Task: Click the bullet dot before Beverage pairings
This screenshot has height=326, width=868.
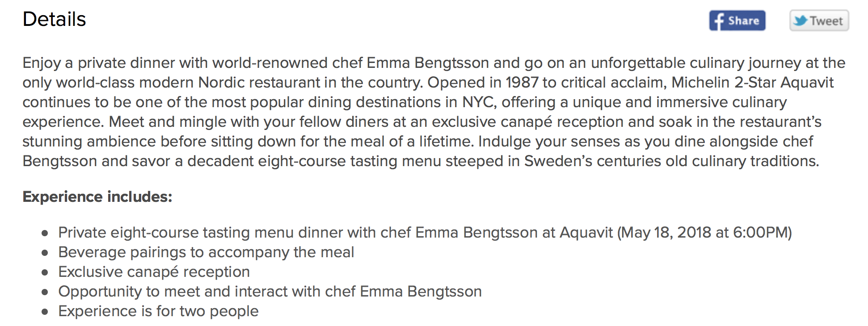Action: click(x=45, y=253)
